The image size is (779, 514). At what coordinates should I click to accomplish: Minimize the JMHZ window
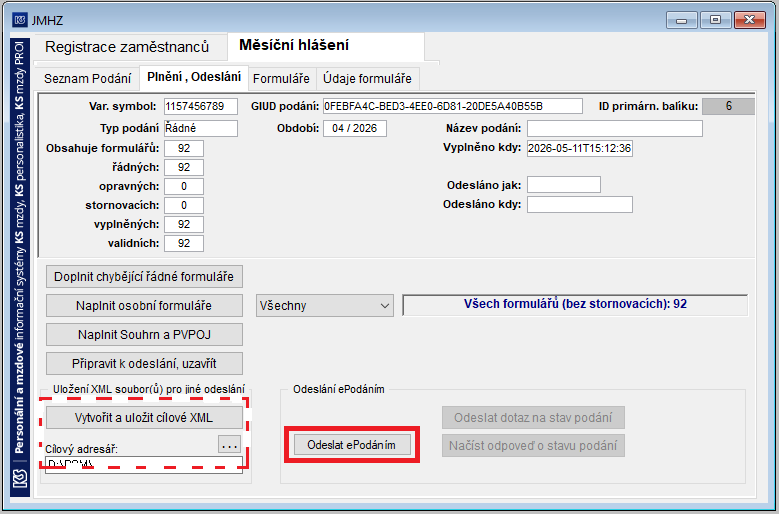[682, 20]
